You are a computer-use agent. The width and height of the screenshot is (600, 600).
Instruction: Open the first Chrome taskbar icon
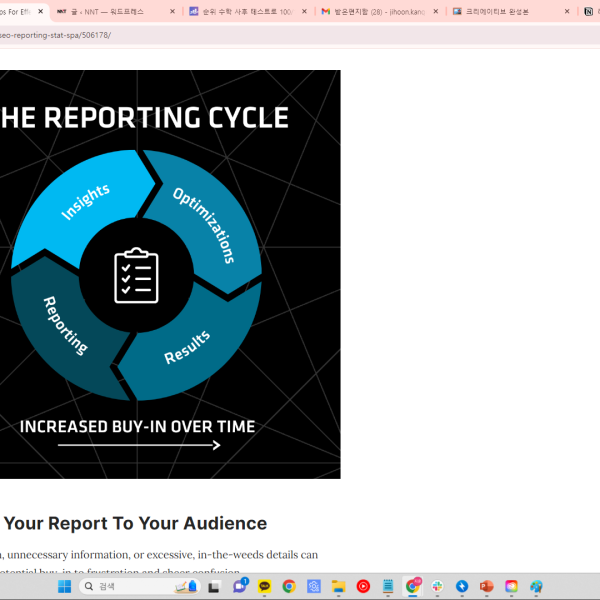pyautogui.click(x=289, y=586)
